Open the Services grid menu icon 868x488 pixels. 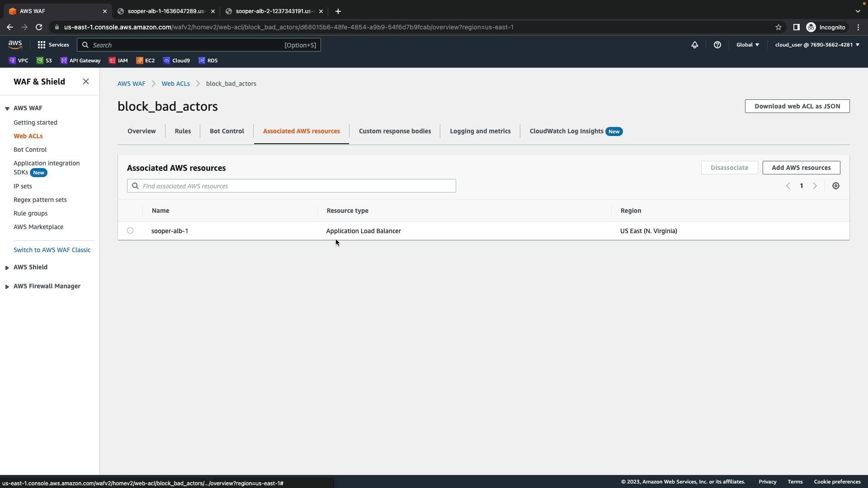(42, 45)
